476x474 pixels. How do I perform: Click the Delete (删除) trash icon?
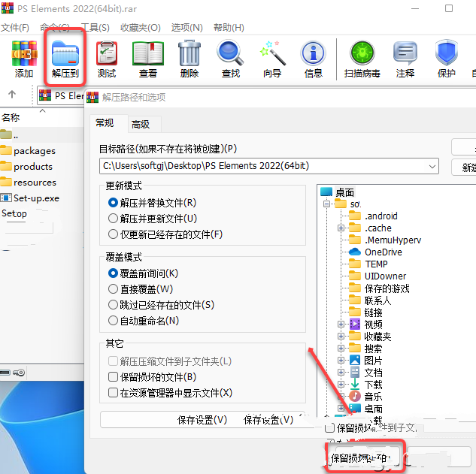click(189, 59)
